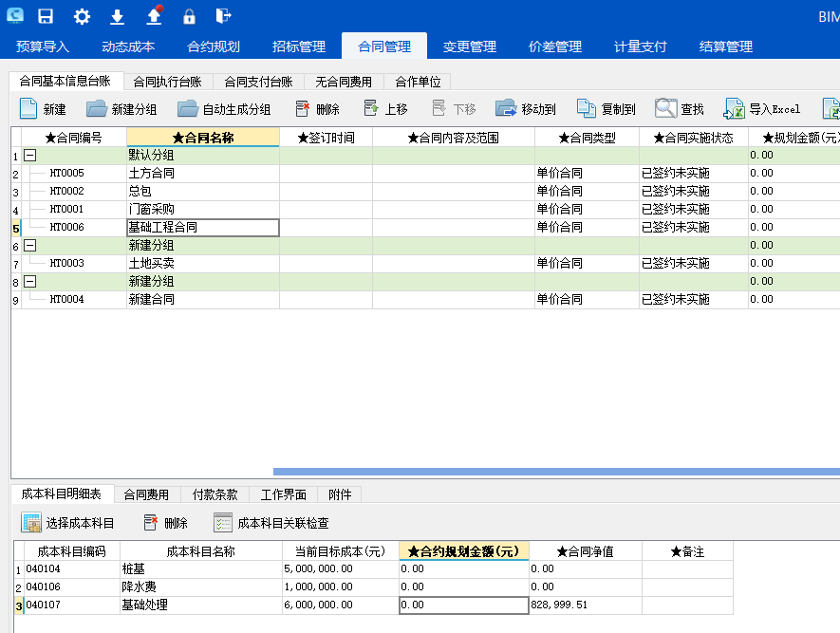Image resolution: width=840 pixels, height=633 pixels.
Task: Click the 删除 icon in cost subject toolbar
Action: [x=151, y=523]
